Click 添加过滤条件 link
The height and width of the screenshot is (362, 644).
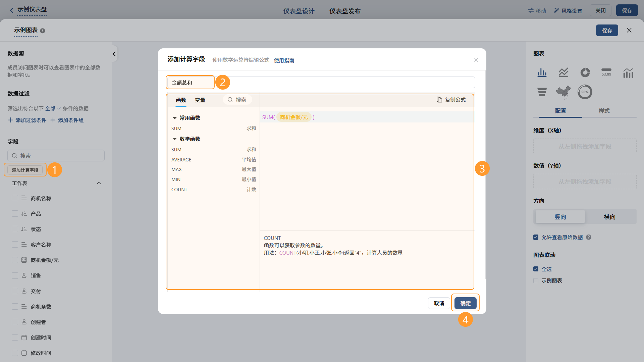point(27,120)
